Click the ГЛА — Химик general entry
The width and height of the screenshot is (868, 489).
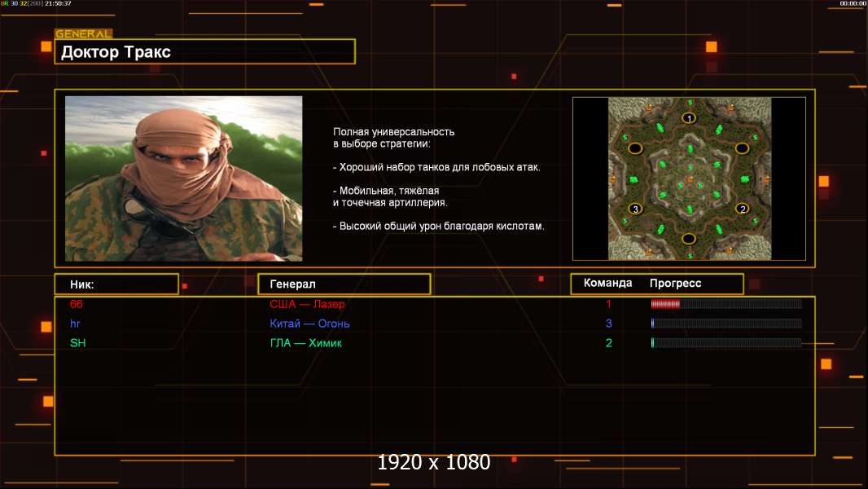(305, 343)
